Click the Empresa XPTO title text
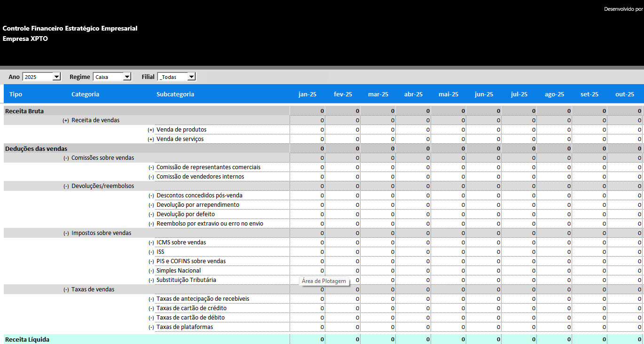This screenshot has height=344, width=644. tap(25, 39)
